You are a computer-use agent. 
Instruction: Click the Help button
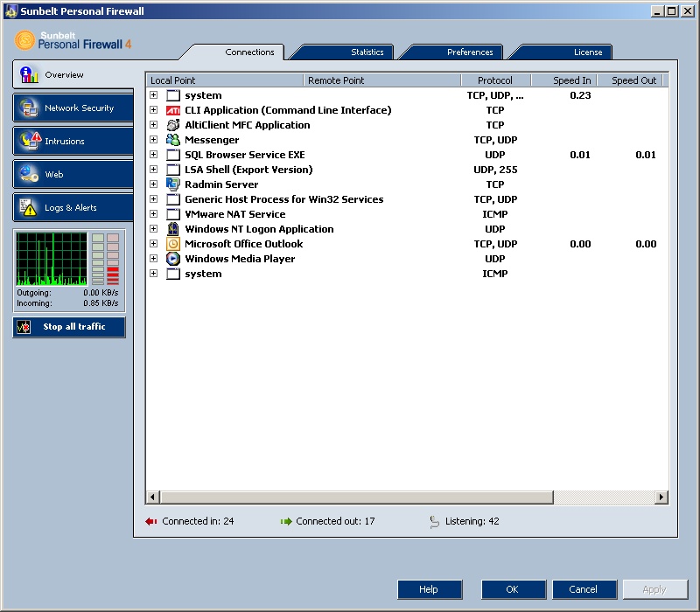[x=429, y=589]
